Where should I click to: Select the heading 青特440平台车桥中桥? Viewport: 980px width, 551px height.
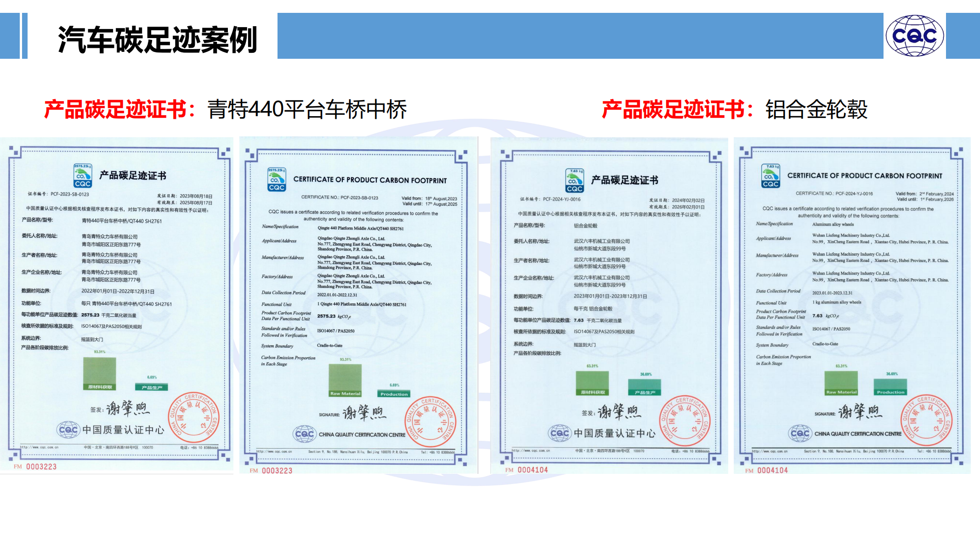[307, 110]
